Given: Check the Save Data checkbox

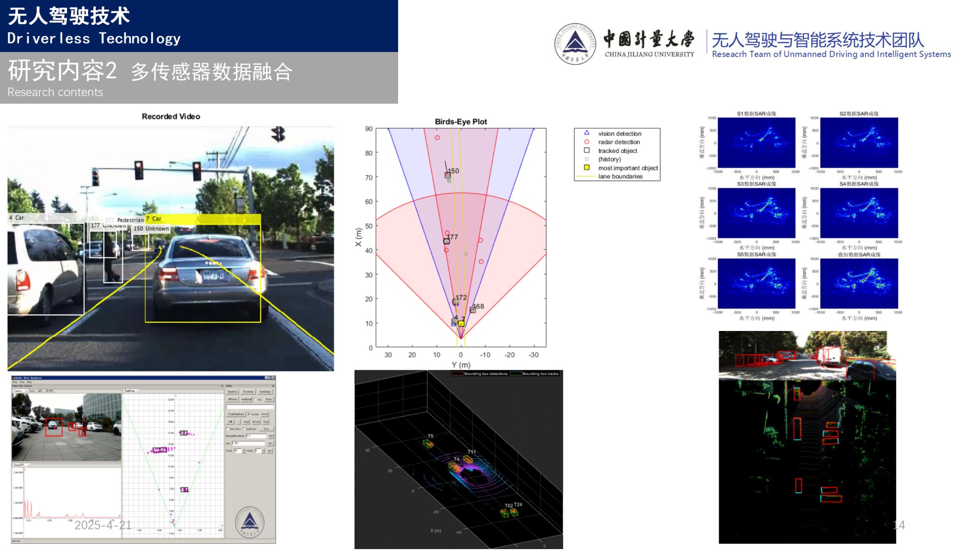Looking at the screenshot, I should 227,429.
